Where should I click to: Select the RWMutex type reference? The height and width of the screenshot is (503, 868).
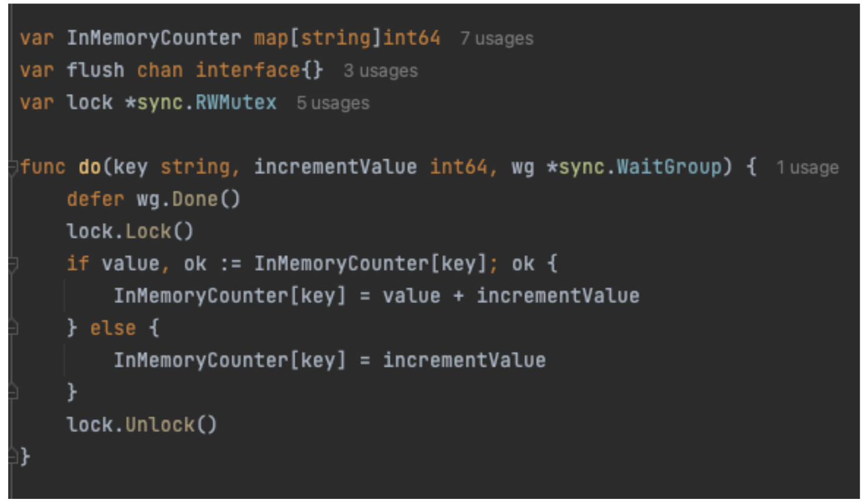pyautogui.click(x=235, y=103)
